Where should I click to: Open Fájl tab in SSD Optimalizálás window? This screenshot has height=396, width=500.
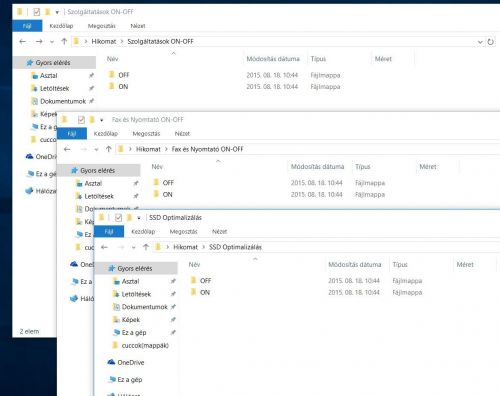pyautogui.click(x=109, y=232)
